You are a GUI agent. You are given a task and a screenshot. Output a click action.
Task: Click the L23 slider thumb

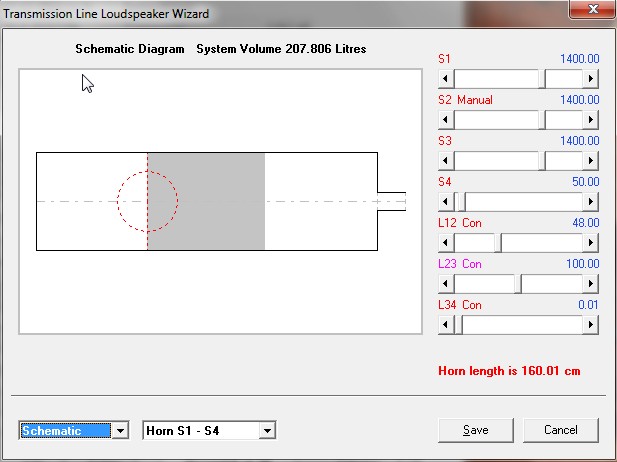click(518, 284)
